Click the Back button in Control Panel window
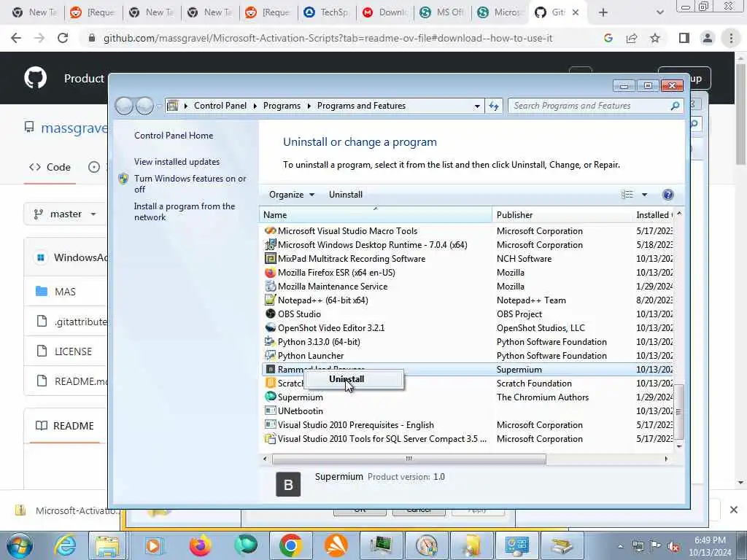747x560 pixels. point(124,106)
